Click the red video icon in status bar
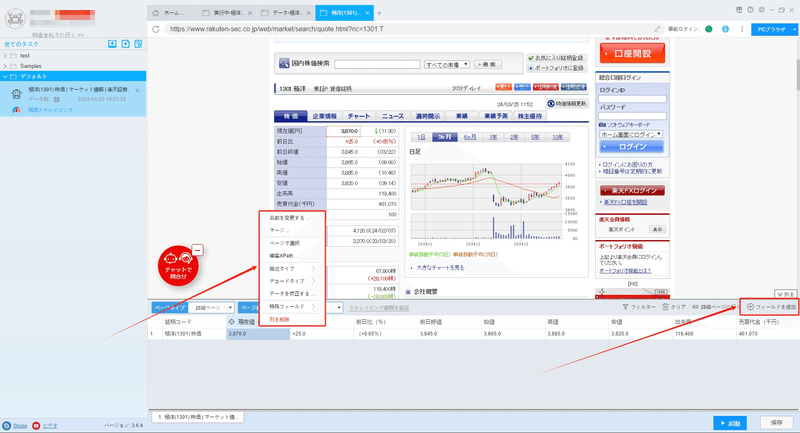The width and height of the screenshot is (800, 433). tap(36, 425)
